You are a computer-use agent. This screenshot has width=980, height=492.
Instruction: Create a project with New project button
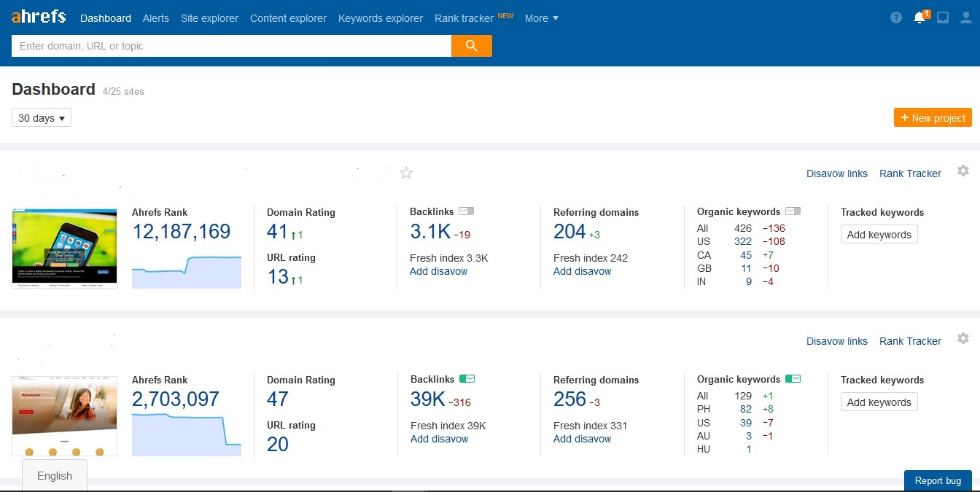[933, 118]
